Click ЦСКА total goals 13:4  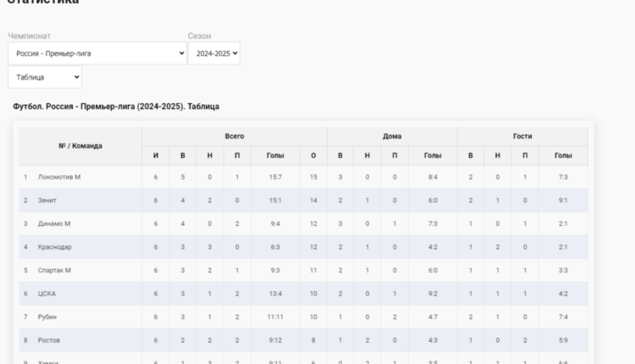click(x=275, y=294)
